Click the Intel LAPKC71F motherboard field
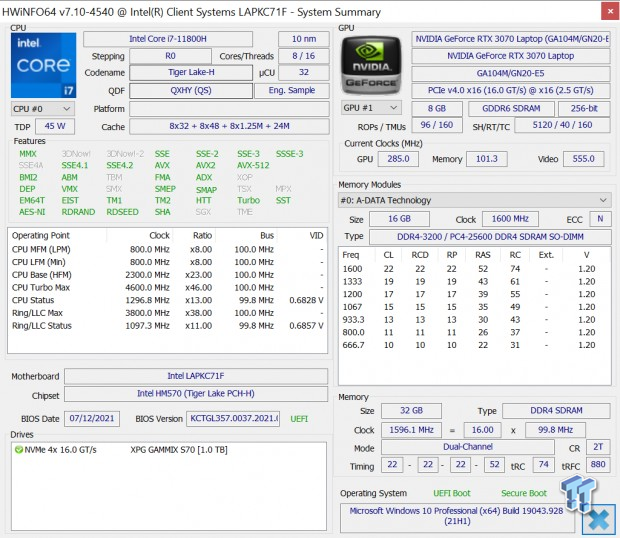Image resolution: width=620 pixels, height=538 pixels. pos(196,376)
